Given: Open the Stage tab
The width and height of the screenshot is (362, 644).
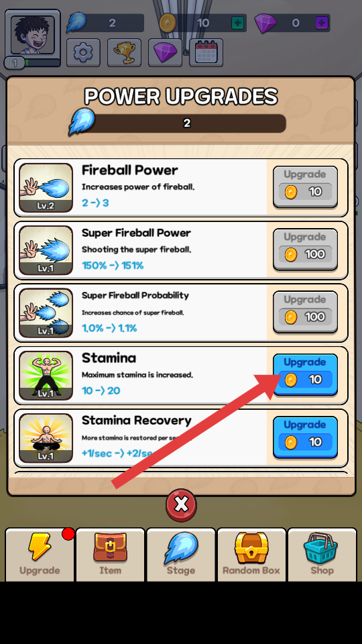Looking at the screenshot, I should point(181,555).
